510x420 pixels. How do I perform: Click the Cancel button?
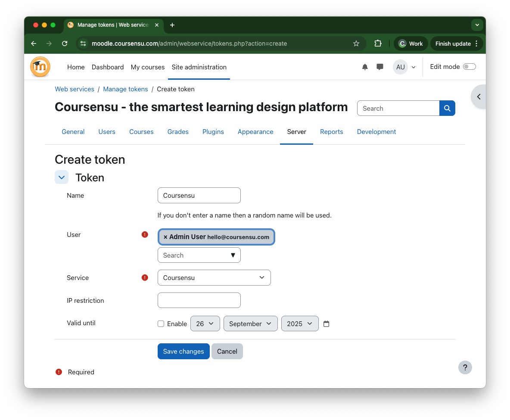point(227,352)
